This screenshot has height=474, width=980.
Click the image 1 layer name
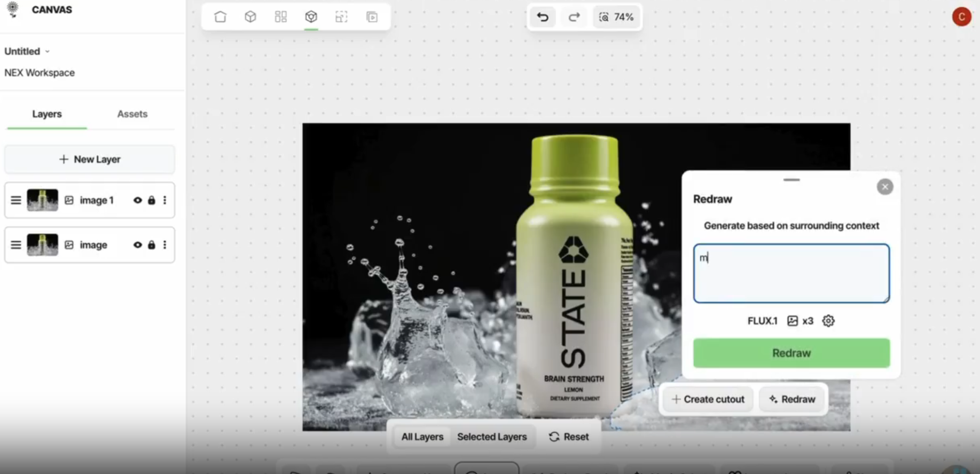tap(97, 200)
